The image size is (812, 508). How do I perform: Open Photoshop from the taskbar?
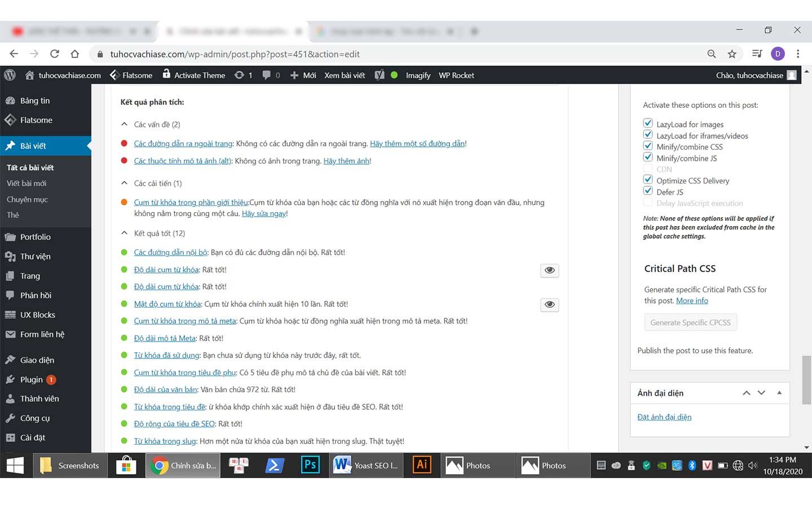[310, 465]
